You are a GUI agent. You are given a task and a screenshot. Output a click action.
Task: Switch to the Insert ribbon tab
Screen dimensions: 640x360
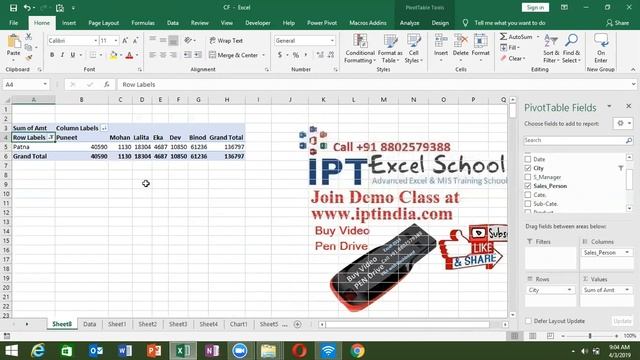coord(69,23)
